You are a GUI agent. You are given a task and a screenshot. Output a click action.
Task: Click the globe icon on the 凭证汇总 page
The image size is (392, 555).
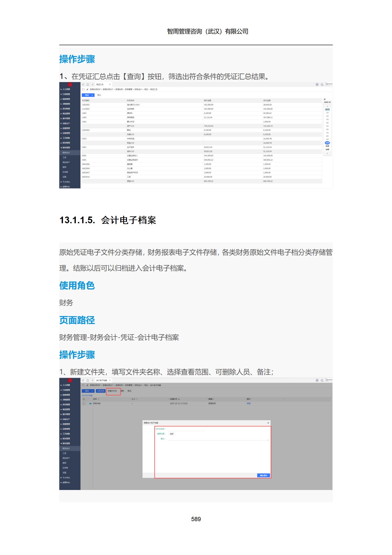coord(317,85)
